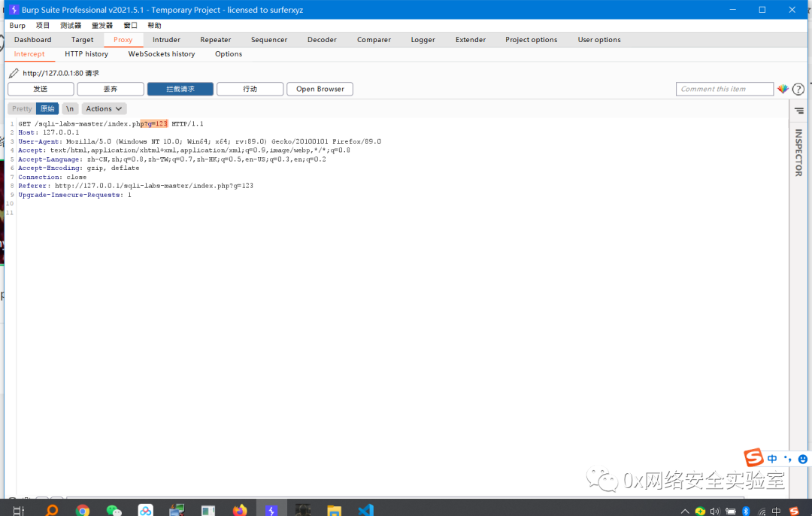Open the 项目 (Project) menu
Screen dimensions: 812x516
click(x=42, y=26)
